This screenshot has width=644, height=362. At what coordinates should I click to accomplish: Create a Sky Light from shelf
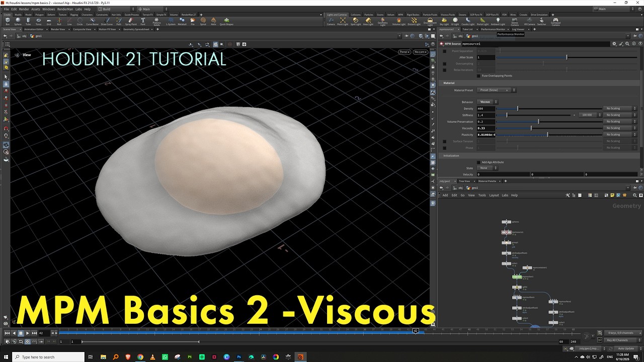point(444,21)
